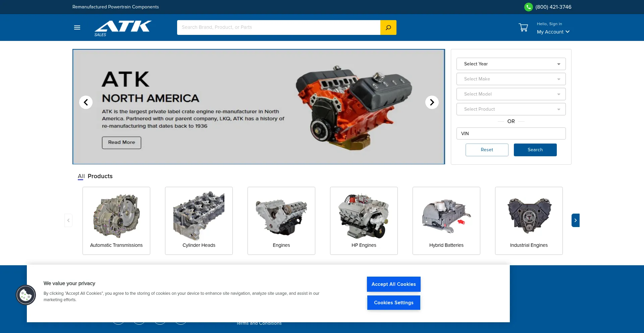Open the Select Product dropdown
Viewport: 644px width, 333px height.
(511, 109)
